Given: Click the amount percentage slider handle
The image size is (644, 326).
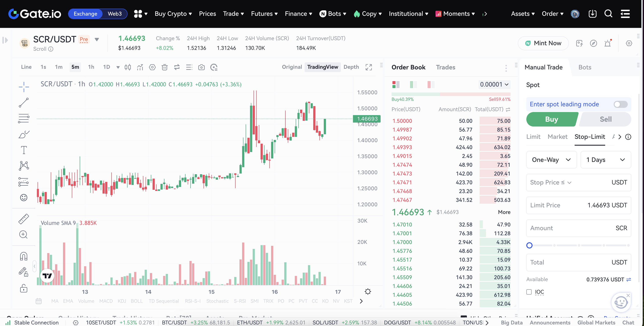Looking at the screenshot, I should pyautogui.click(x=529, y=245).
